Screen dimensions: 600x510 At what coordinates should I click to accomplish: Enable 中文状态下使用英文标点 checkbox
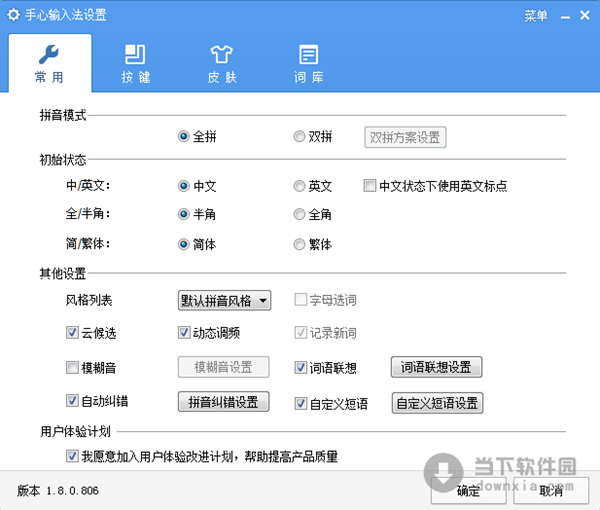click(x=370, y=186)
